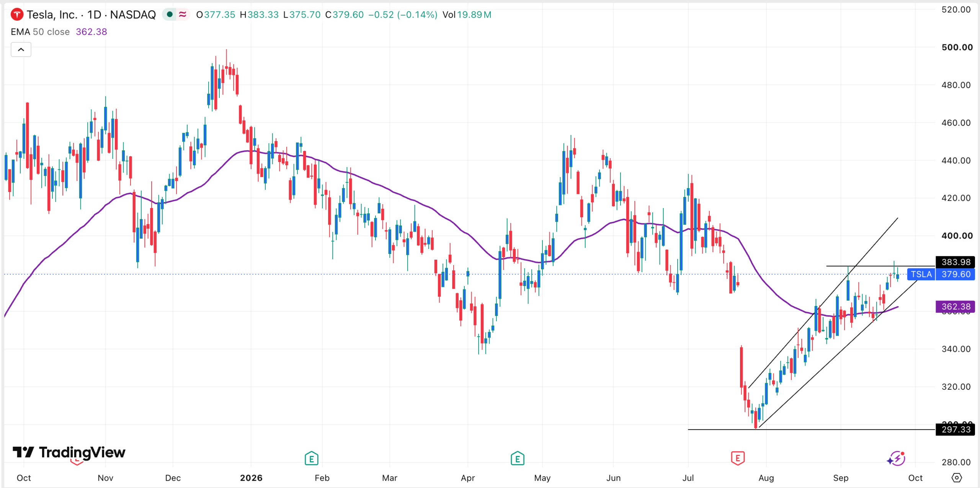Viewport: 980px width, 488px height.
Task: Collapse the indicator legend with the chevron
Action: 21,50
